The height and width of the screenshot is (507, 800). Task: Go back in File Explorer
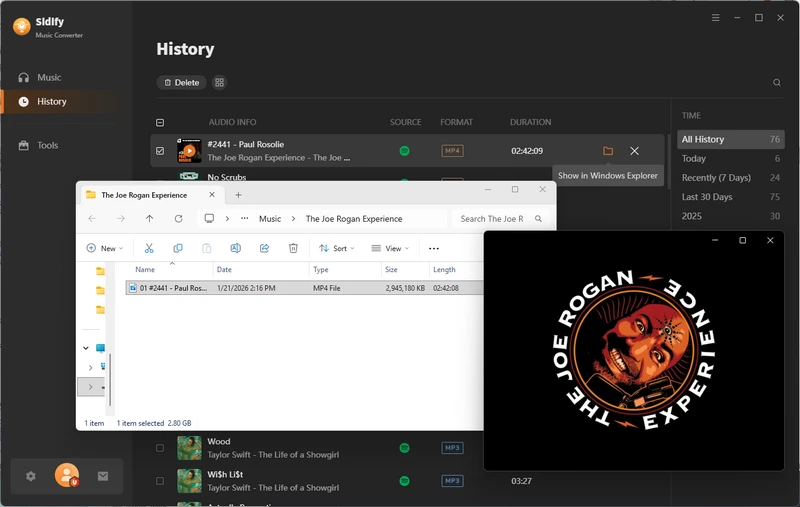(92, 219)
